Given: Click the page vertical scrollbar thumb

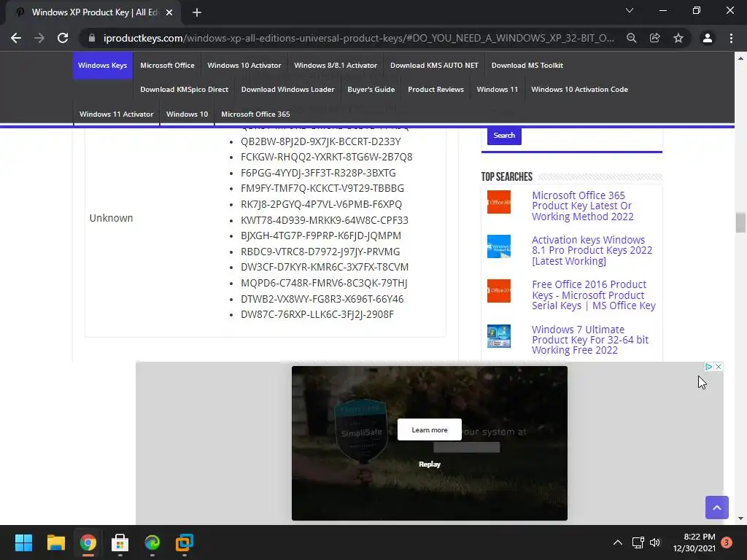Looking at the screenshot, I should pyautogui.click(x=740, y=223).
